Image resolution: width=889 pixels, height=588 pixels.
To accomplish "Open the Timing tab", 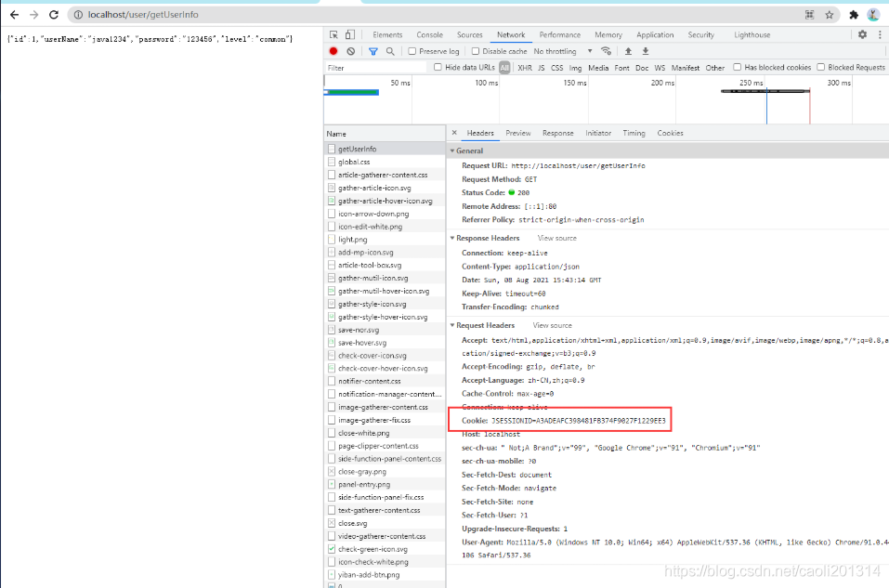I will pos(634,133).
